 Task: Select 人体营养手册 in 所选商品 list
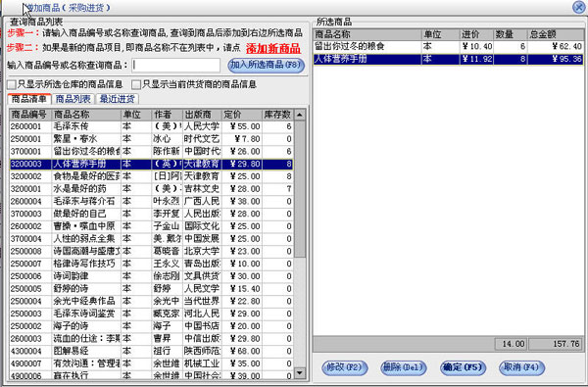[x=449, y=59]
